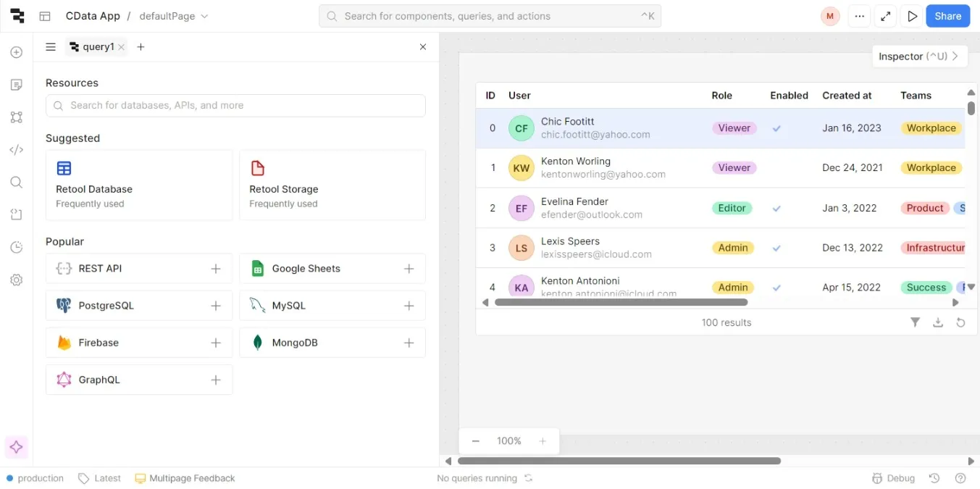Open the more options ellipsis menu
The width and height of the screenshot is (980, 489).
[x=859, y=16]
